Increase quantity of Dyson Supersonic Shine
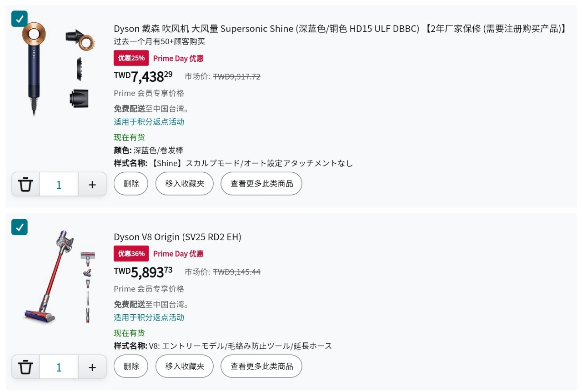 coord(92,184)
